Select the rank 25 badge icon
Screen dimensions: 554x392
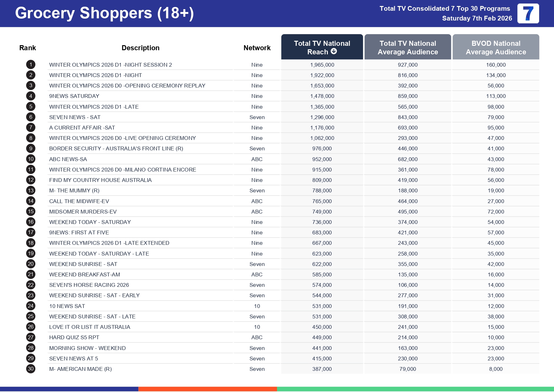[x=31, y=317]
